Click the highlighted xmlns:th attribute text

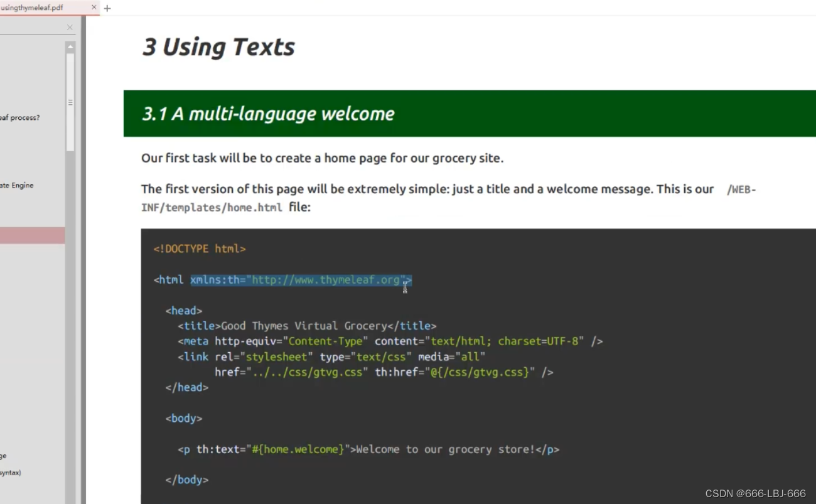pos(301,280)
